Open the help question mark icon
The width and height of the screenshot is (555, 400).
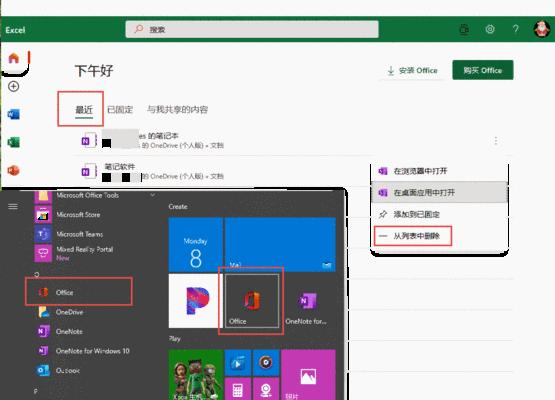tap(515, 29)
